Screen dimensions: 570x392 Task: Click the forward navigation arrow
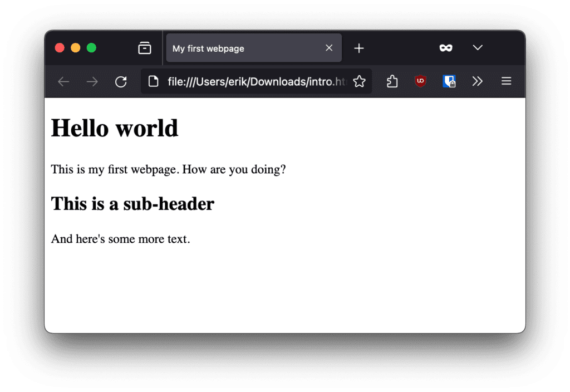point(92,82)
